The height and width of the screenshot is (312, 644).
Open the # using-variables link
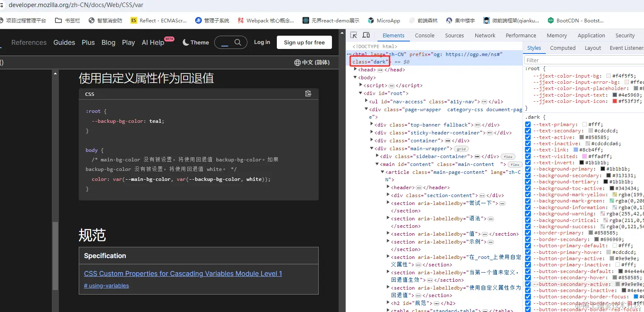(x=107, y=285)
